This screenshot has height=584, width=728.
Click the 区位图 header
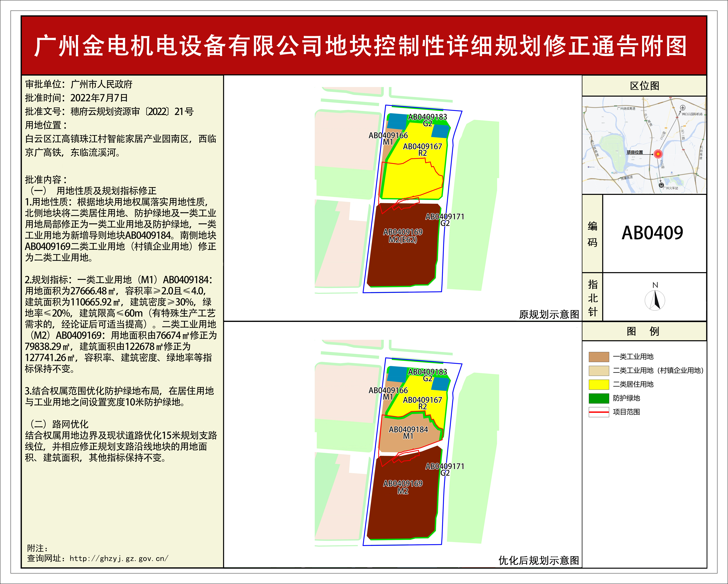[x=644, y=86]
